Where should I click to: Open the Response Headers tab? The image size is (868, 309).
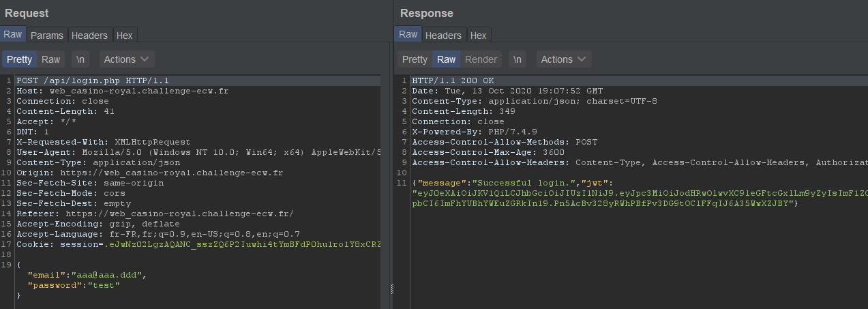point(443,35)
